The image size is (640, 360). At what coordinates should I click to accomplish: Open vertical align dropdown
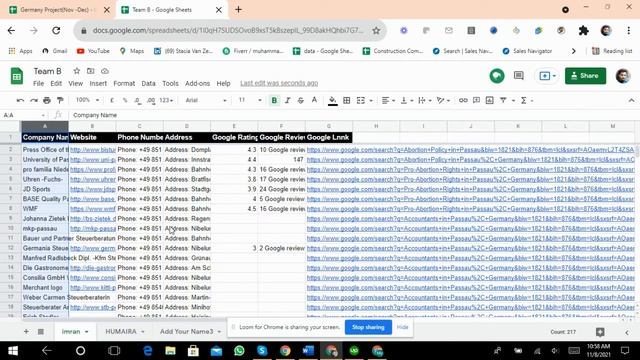tap(407, 100)
